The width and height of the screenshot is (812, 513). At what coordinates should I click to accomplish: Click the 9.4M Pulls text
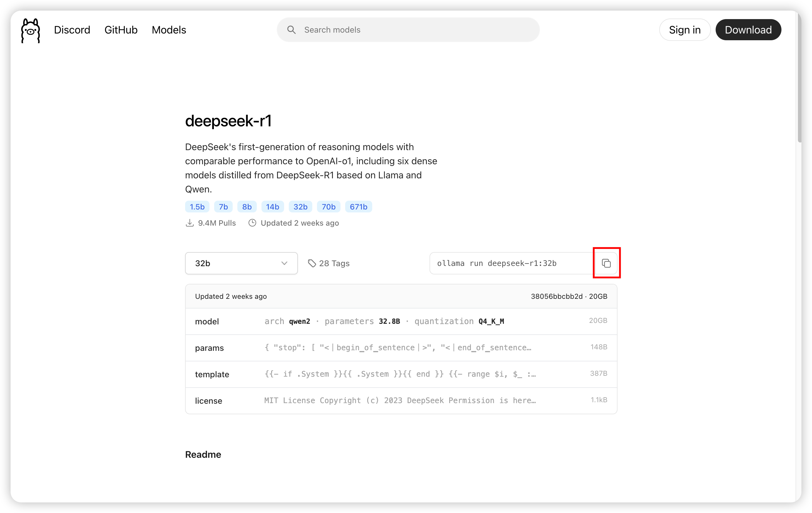217,223
